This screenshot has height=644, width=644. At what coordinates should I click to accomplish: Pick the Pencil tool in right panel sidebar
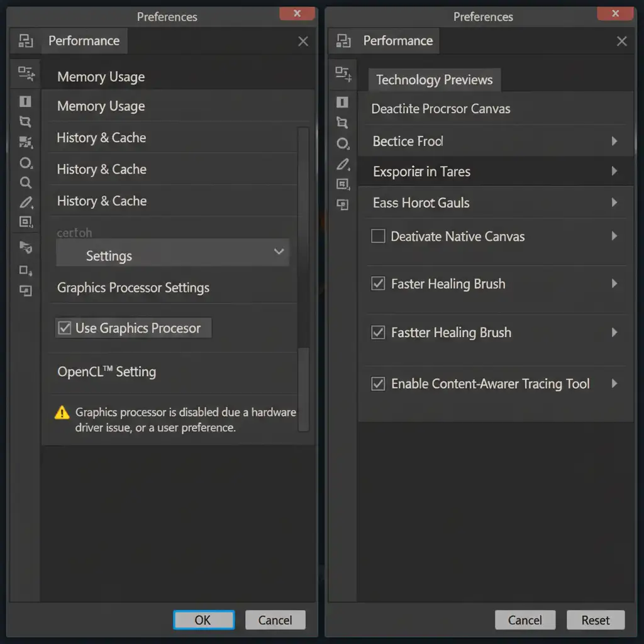click(x=342, y=164)
